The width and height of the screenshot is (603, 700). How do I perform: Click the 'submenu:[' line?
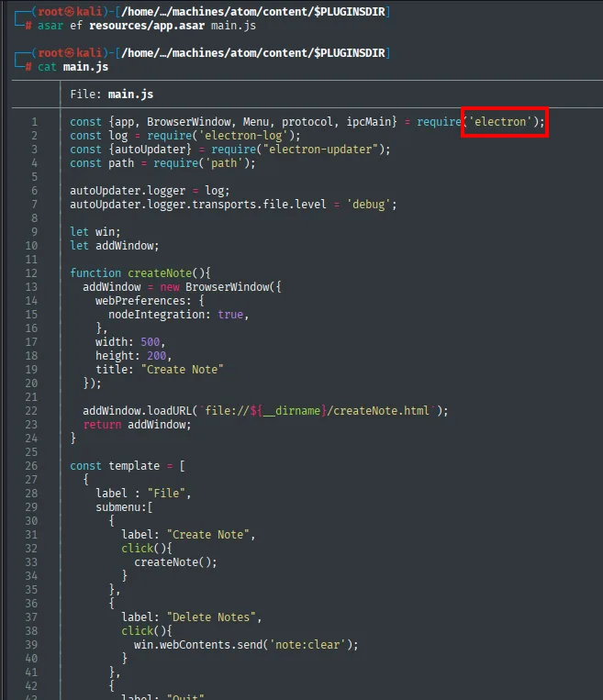[124, 507]
